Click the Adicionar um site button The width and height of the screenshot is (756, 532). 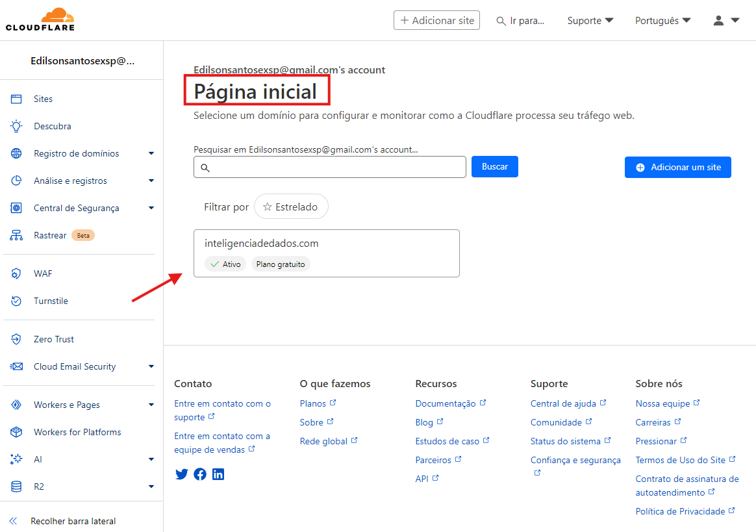pos(677,167)
